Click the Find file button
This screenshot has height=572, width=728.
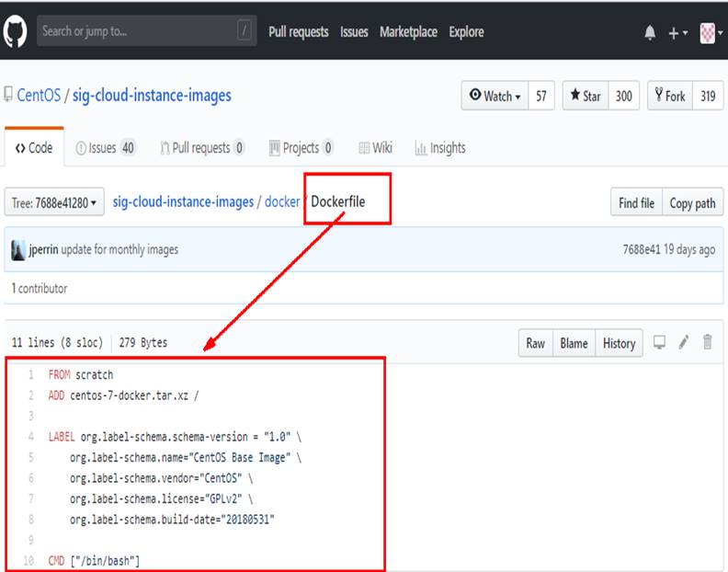coord(636,202)
